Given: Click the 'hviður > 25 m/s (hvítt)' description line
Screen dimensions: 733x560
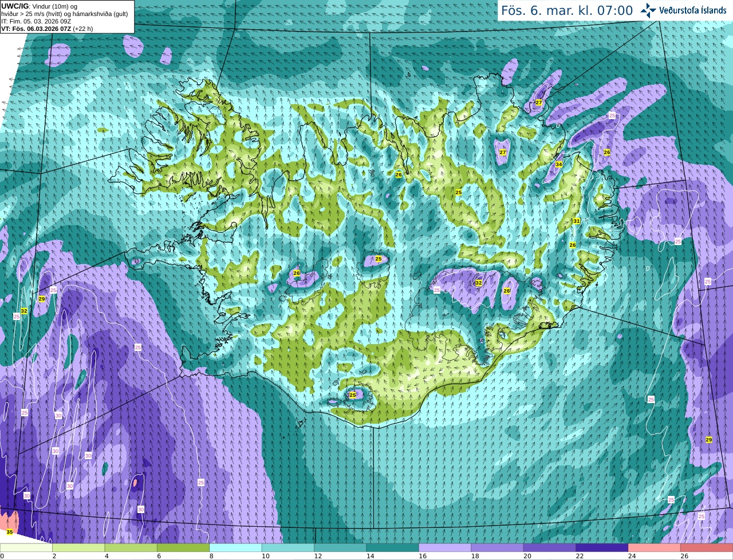Looking at the screenshot, I should (65, 14).
